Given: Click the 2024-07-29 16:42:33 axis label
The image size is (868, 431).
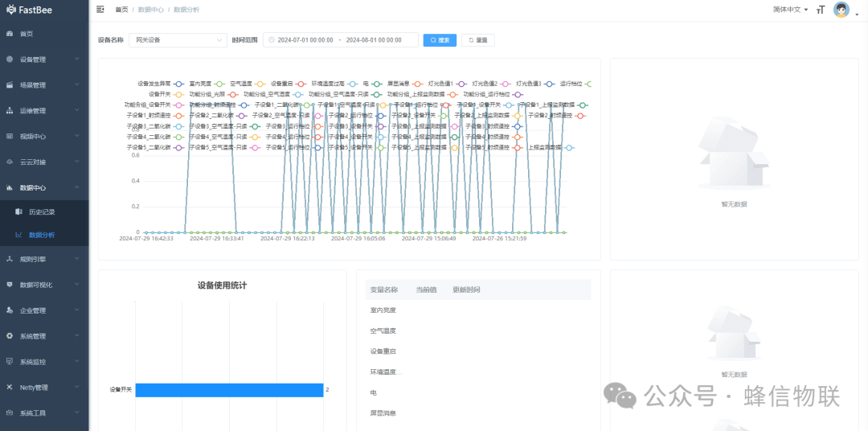Looking at the screenshot, I should tap(146, 239).
